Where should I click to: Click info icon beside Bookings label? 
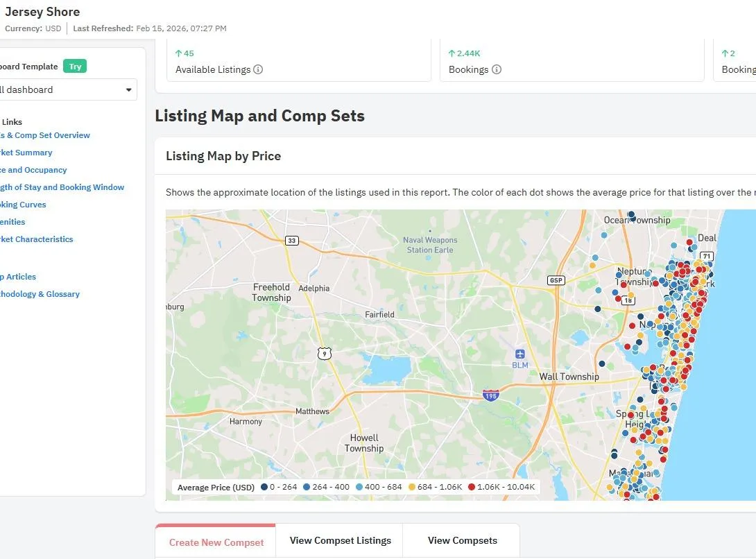[x=497, y=69]
